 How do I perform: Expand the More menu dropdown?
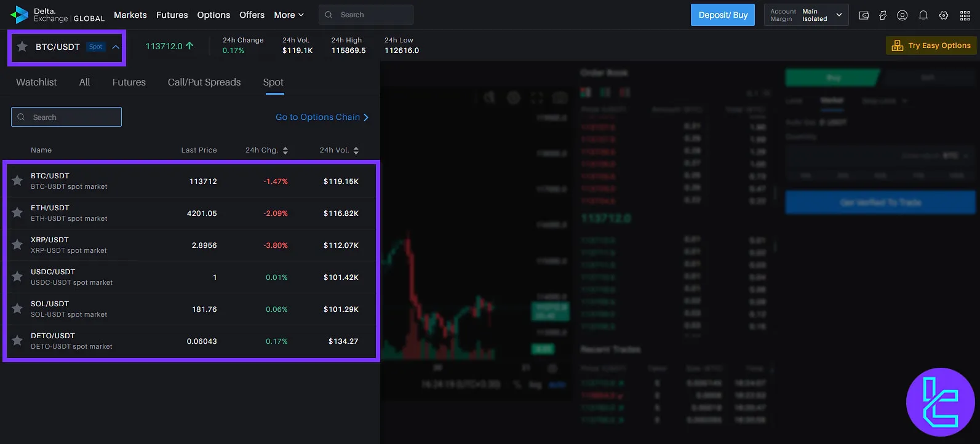[x=289, y=15]
